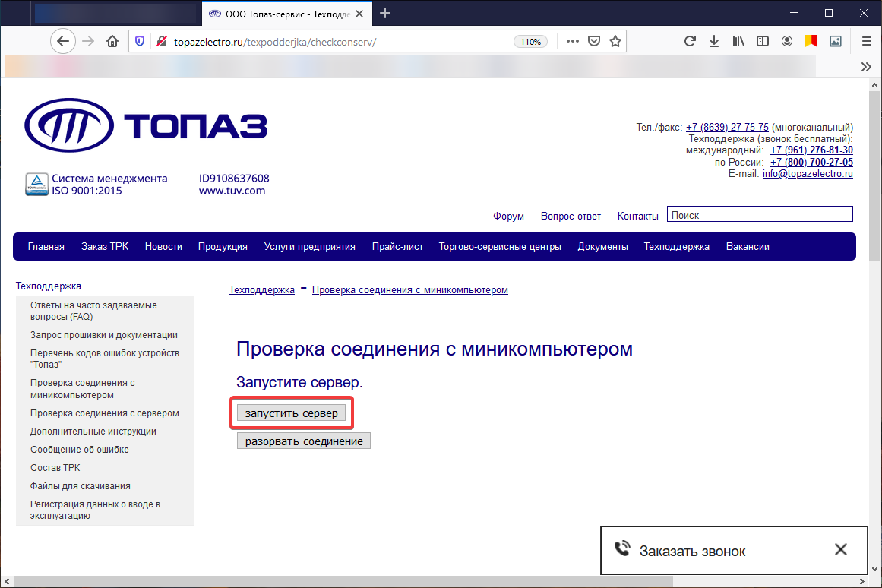Open Главная in the navigation bar
Image resolution: width=882 pixels, height=588 pixels.
tap(46, 246)
